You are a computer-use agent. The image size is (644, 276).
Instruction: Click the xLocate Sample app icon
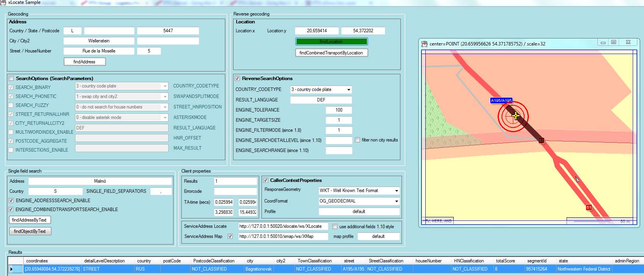pos(3,2)
